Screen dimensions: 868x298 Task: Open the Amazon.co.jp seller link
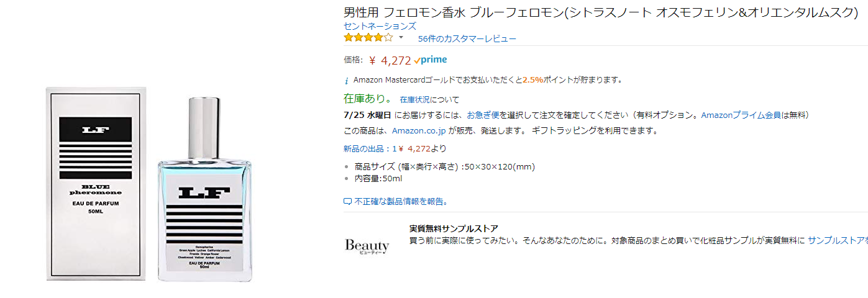point(419,130)
